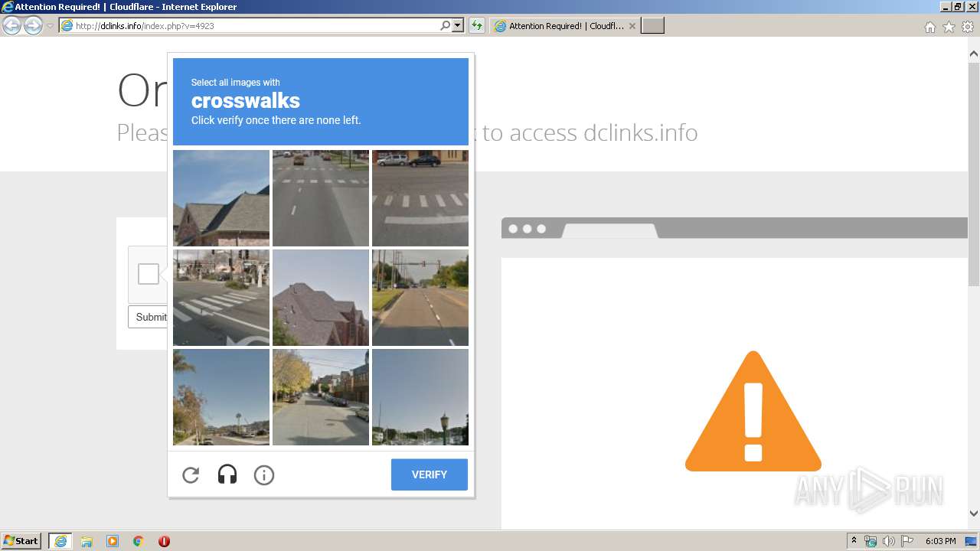Open the captcha help info icon
The width and height of the screenshot is (980, 551).
264,475
